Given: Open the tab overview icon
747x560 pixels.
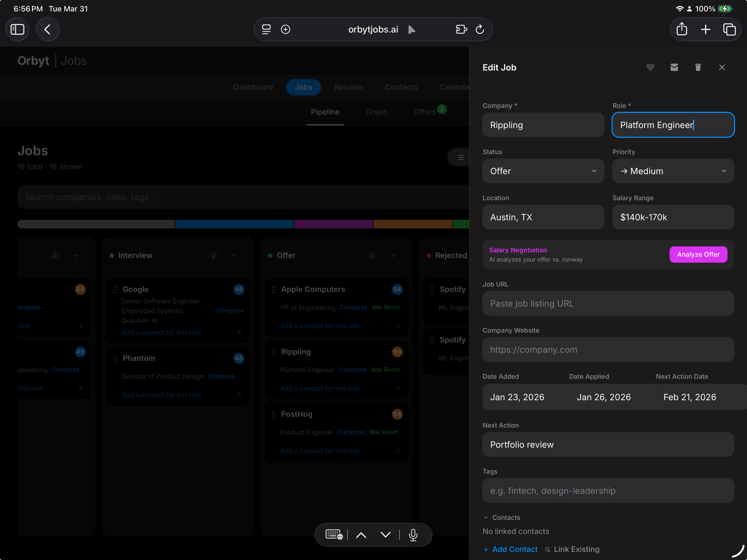Looking at the screenshot, I should (729, 29).
